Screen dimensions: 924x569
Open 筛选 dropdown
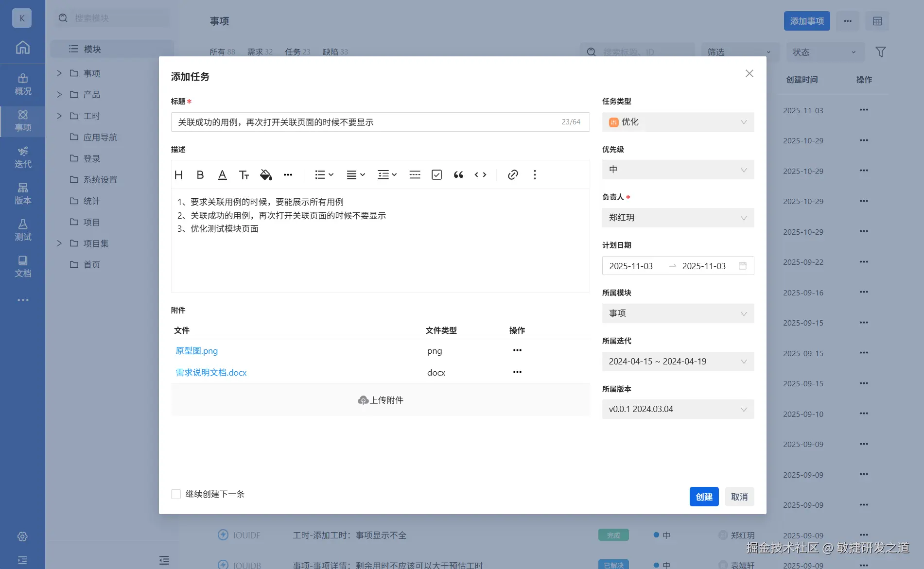[740, 52]
